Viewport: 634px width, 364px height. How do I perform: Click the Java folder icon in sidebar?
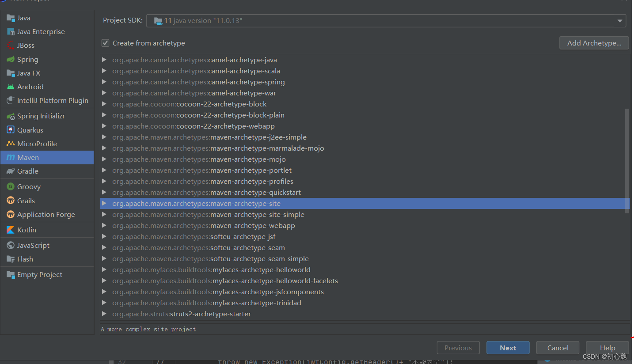tap(11, 18)
